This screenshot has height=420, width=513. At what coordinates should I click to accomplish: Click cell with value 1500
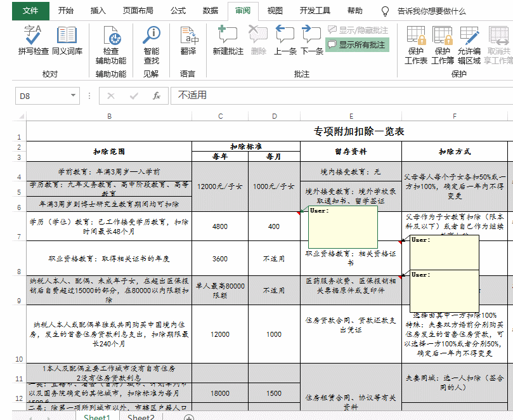coord(274,393)
